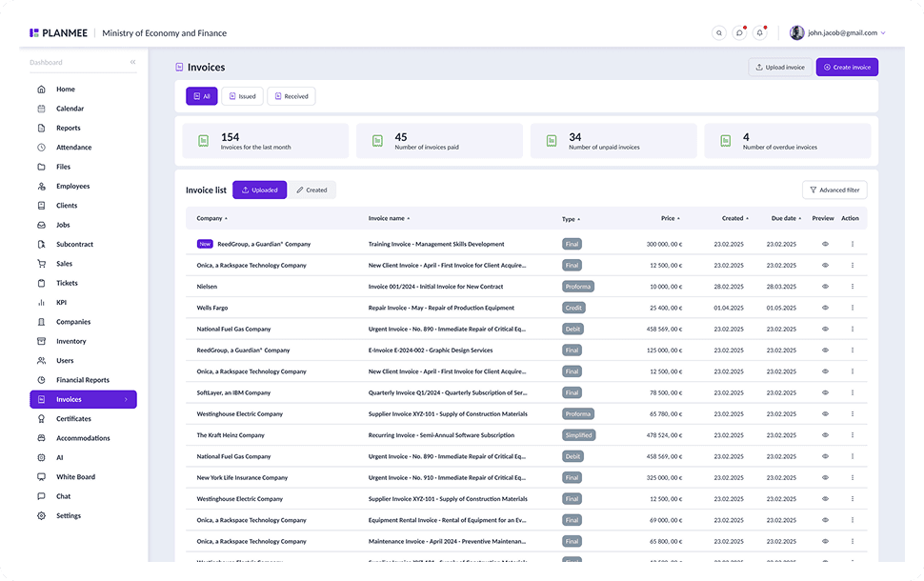Open White Board in the sidebar
This screenshot has width=924, height=581.
coord(75,476)
